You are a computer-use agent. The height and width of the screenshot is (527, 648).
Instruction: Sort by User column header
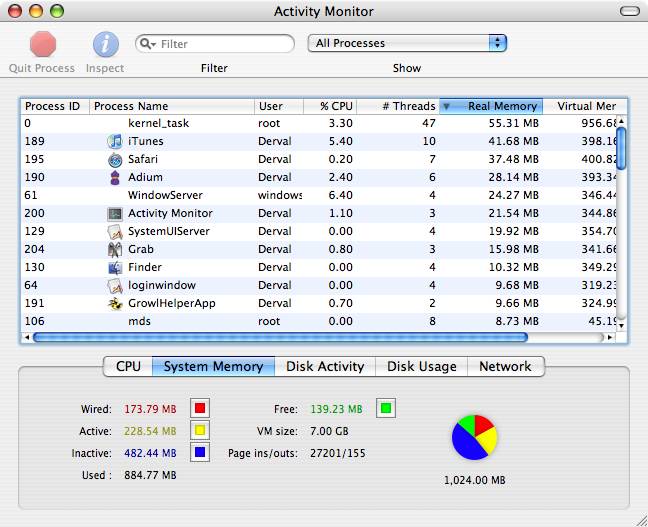pos(279,106)
